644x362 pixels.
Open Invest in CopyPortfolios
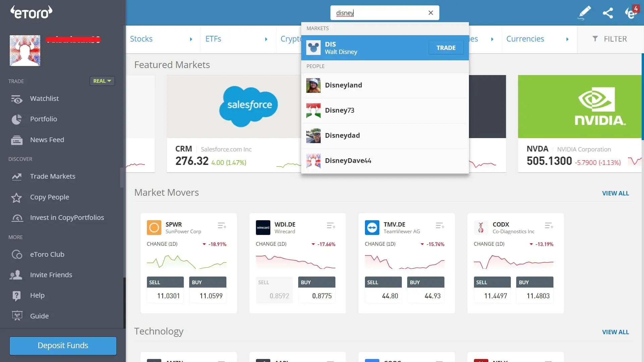point(67,218)
